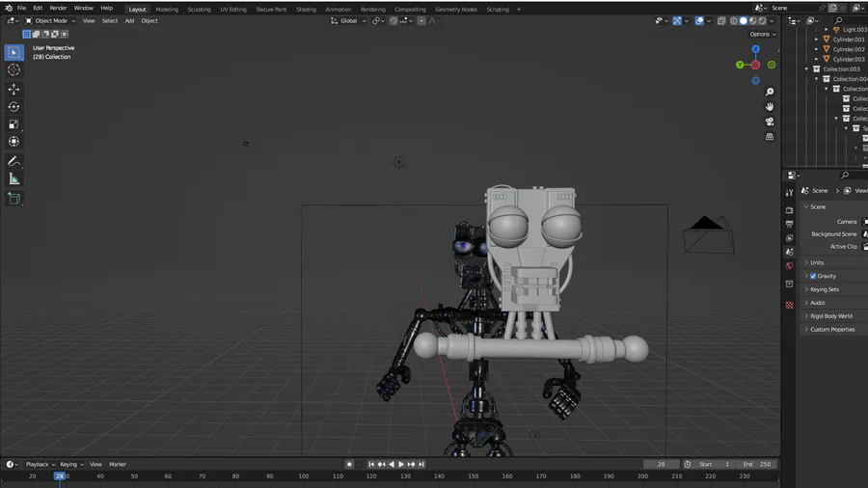Click timeline current frame field 28
This screenshot has height=488, width=868.
[x=661, y=464]
